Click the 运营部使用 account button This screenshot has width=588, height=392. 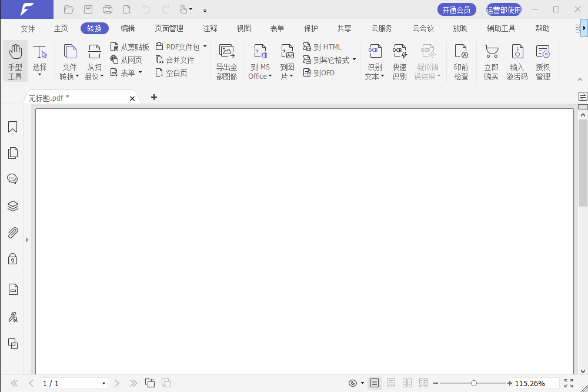click(x=504, y=10)
